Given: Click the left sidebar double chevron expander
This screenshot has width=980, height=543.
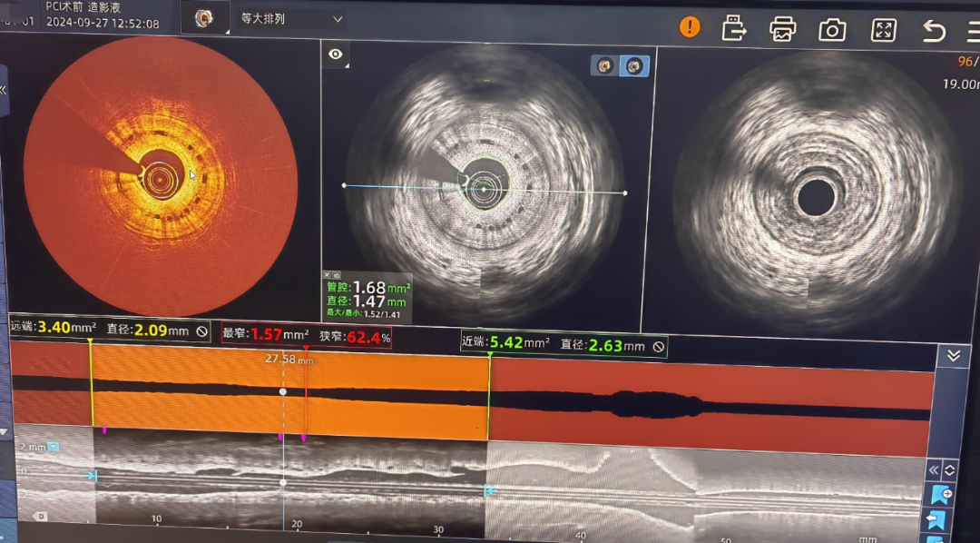Looking at the screenshot, I should pyautogui.click(x=3, y=90).
